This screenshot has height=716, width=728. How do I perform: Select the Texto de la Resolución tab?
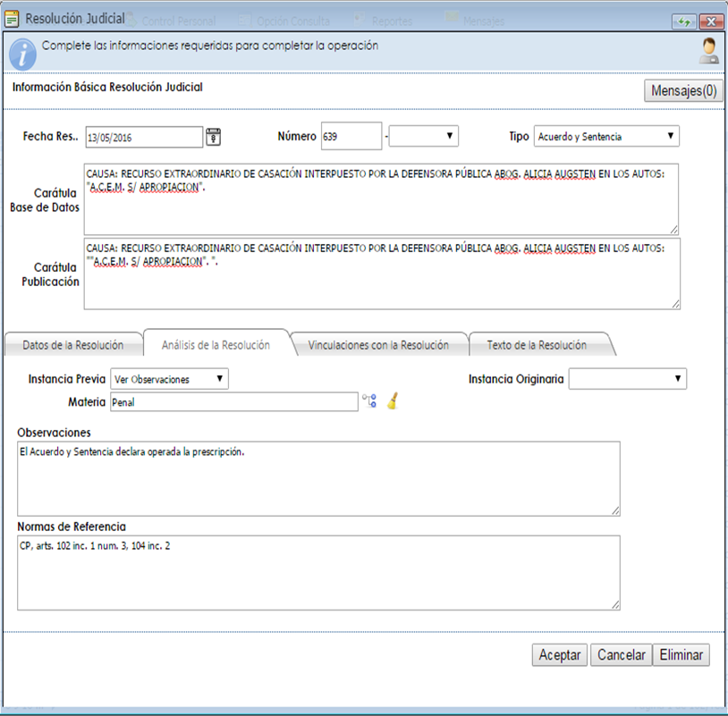click(537, 345)
